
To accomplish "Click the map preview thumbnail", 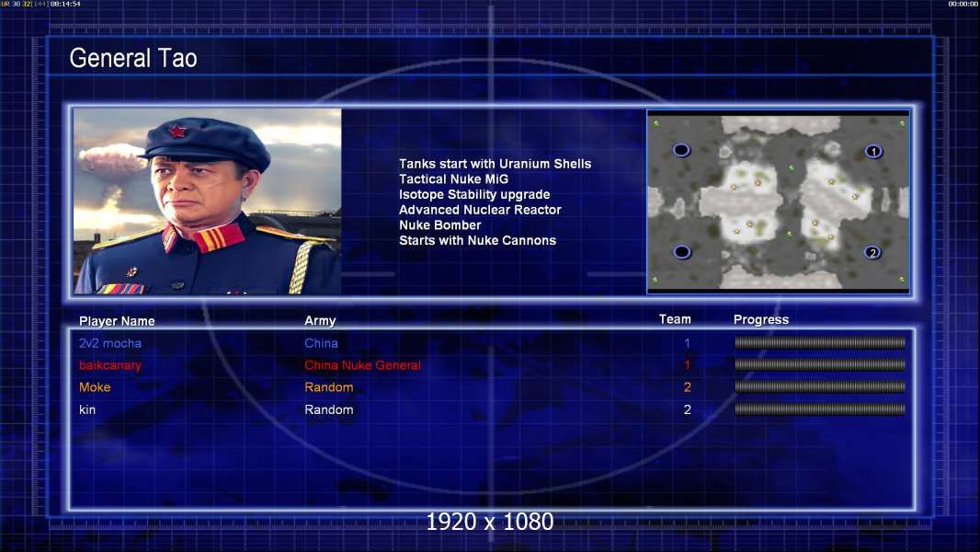I will 778,201.
